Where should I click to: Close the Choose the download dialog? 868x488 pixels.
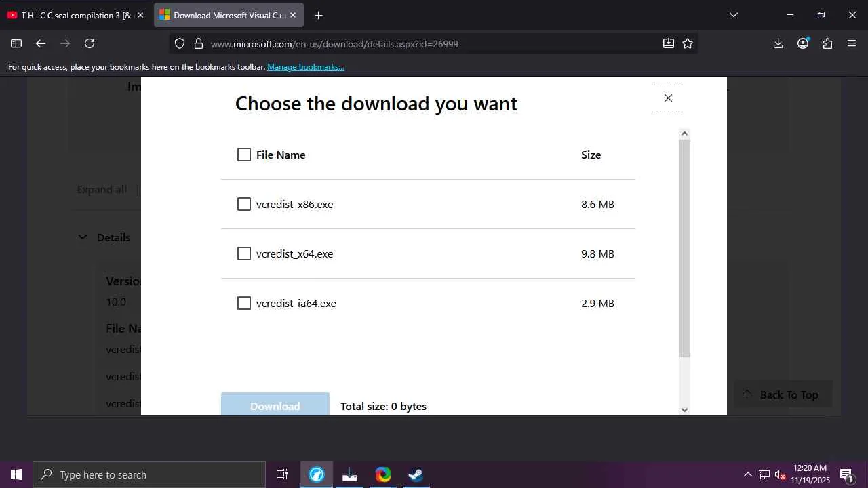point(668,98)
